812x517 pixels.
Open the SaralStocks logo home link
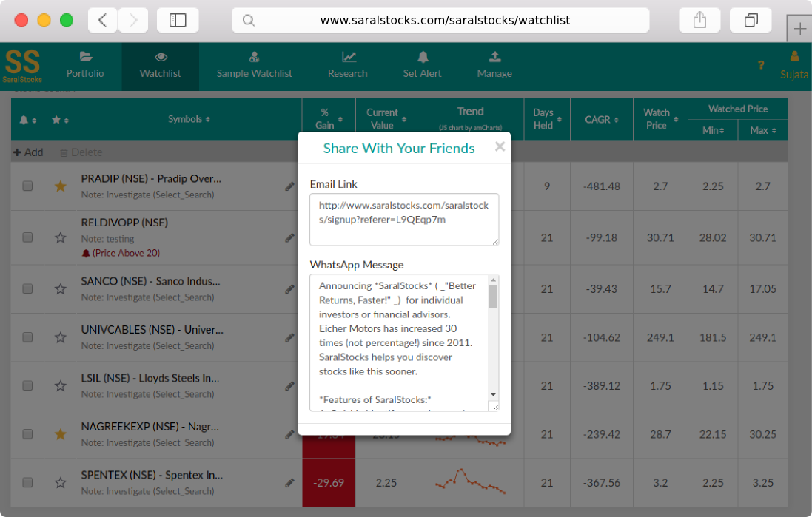point(22,67)
